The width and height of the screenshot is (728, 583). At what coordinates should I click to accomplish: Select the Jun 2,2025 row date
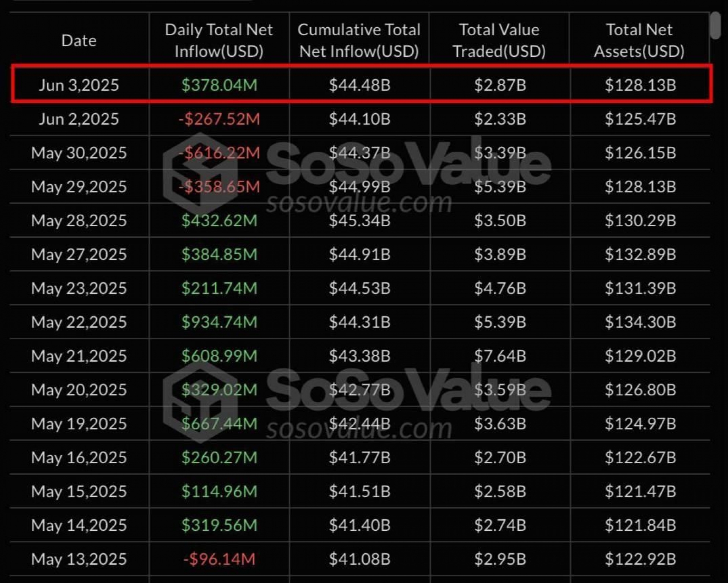(79, 119)
